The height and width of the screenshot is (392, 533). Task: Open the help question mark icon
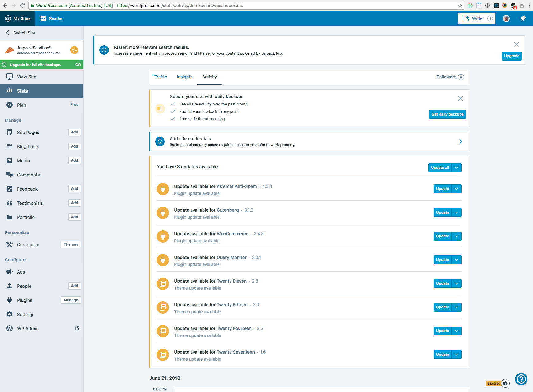521,379
